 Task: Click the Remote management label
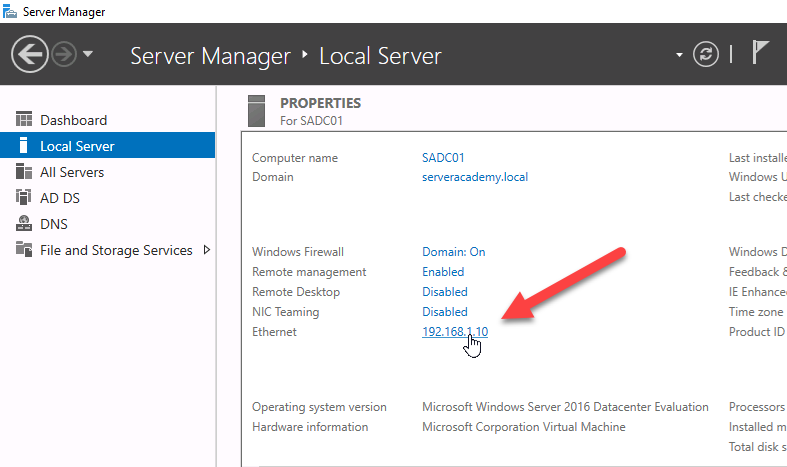tap(309, 272)
